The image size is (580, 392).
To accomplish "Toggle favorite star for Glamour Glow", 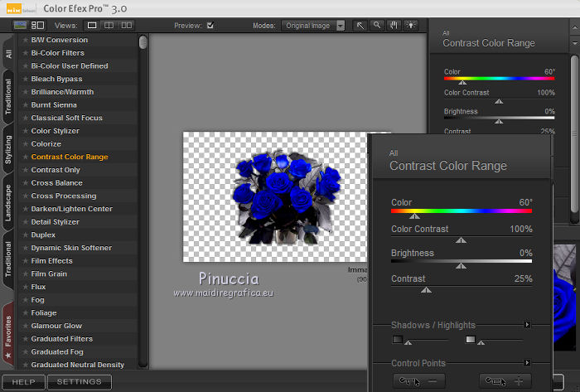I will tap(25, 326).
